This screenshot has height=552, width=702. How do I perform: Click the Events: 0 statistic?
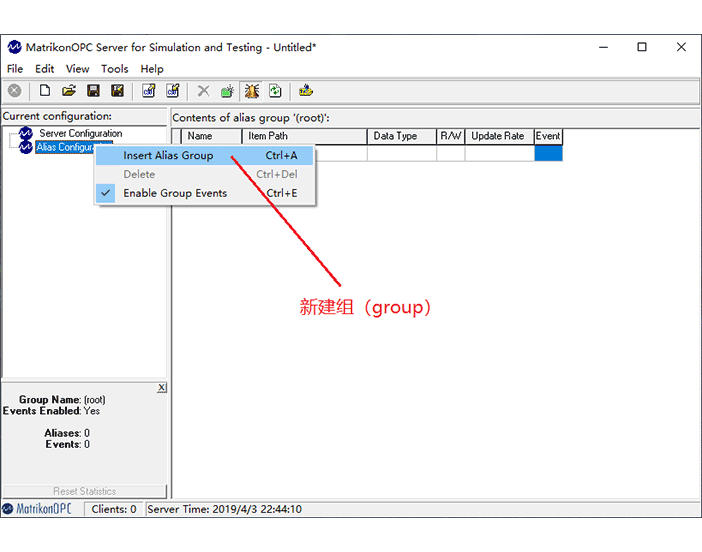pos(68,444)
